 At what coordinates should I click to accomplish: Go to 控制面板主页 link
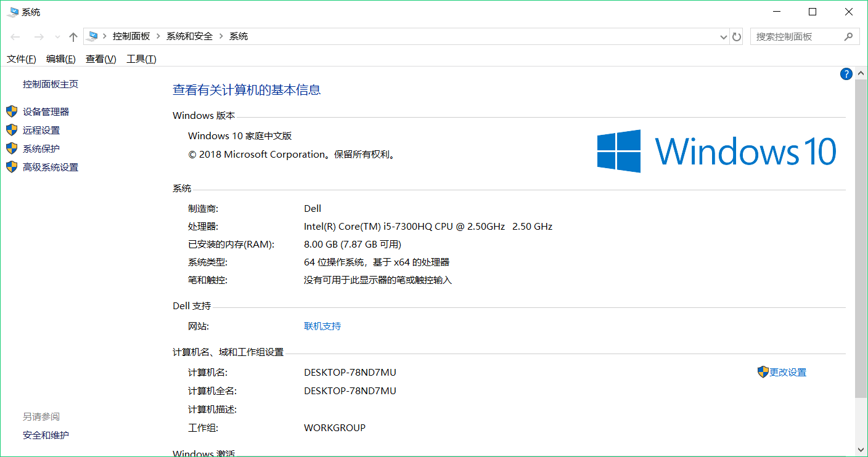click(51, 84)
